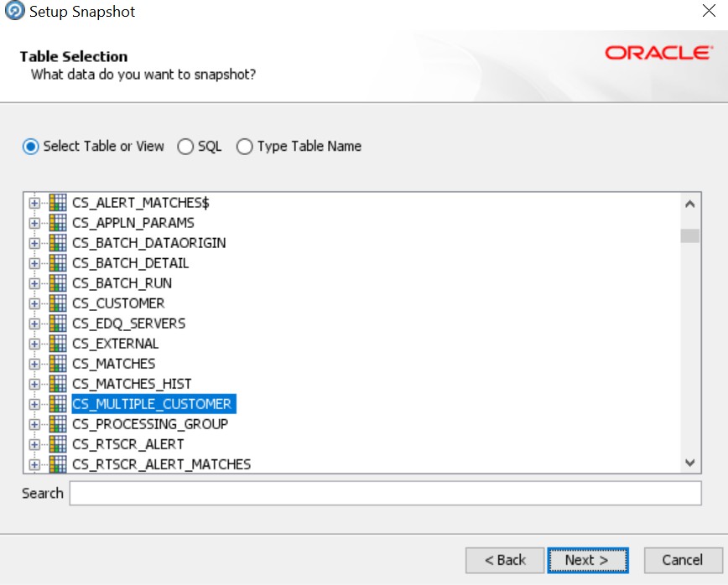This screenshot has width=728, height=585.
Task: Select the CS_BATCH_DATAORIGIN table name
Action: coord(149,242)
